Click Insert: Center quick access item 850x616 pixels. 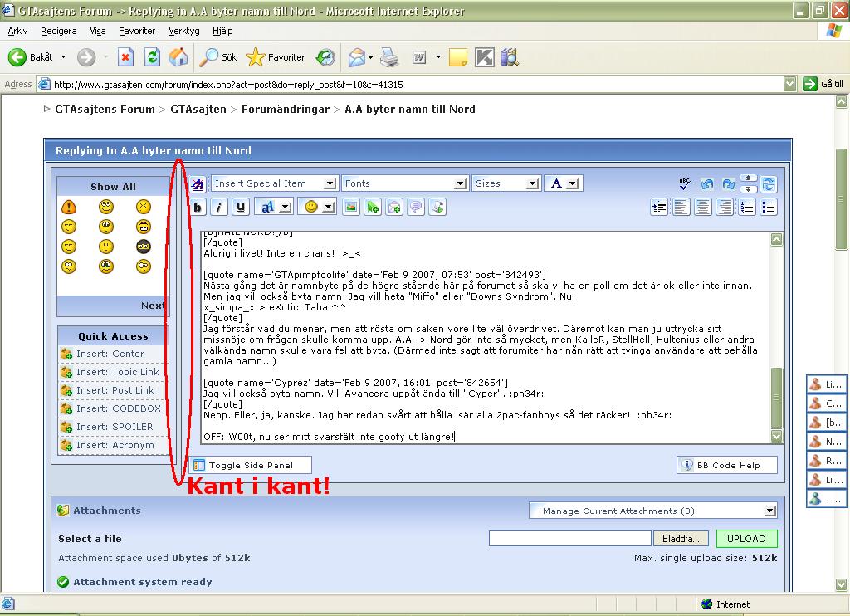pyautogui.click(x=110, y=354)
